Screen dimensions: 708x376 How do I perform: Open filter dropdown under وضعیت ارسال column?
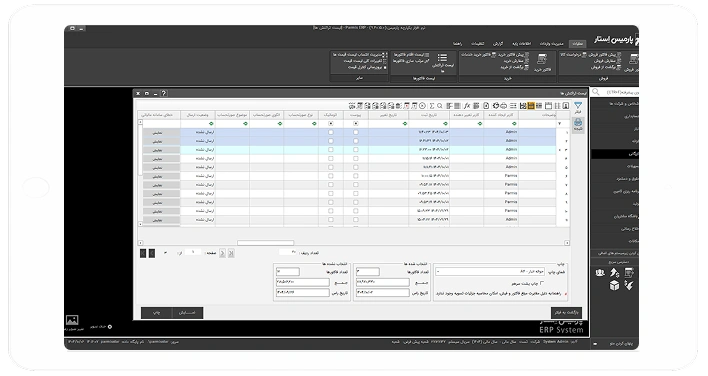pos(211,124)
